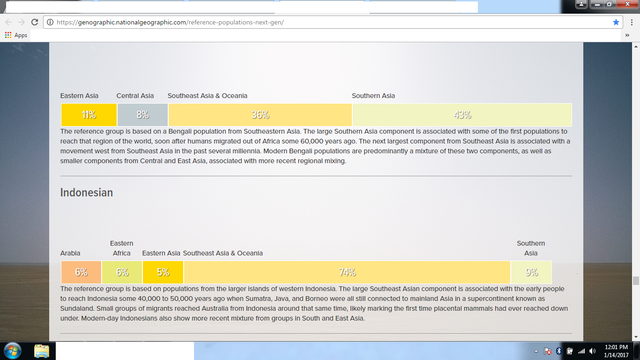Select the 74% Southeast Asia & Oceania segment
The image size is (640, 360).
(x=347, y=272)
